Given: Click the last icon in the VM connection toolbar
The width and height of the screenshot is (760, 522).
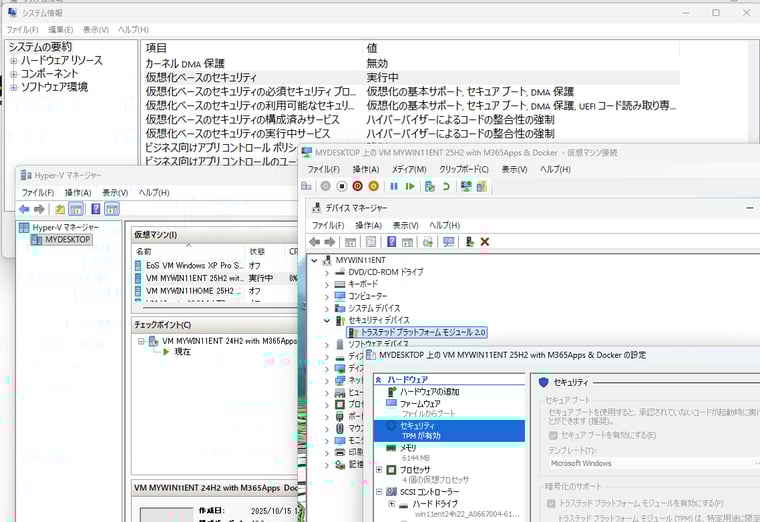Looking at the screenshot, I should pyautogui.click(x=482, y=186).
